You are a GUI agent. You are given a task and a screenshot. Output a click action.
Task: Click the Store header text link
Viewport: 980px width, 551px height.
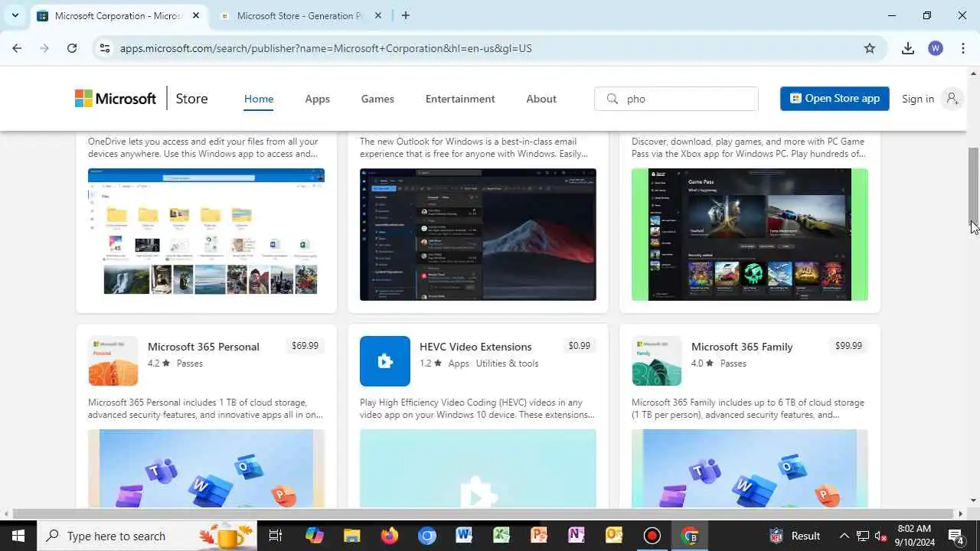pos(191,99)
